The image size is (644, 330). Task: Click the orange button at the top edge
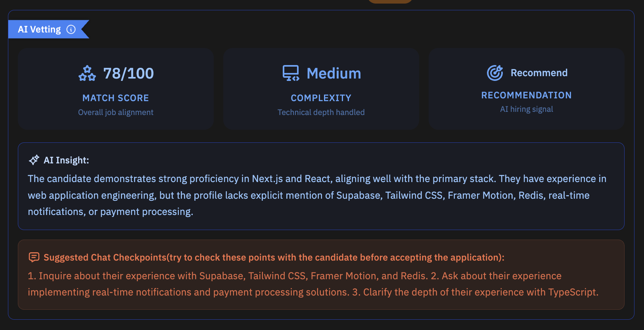390,2
